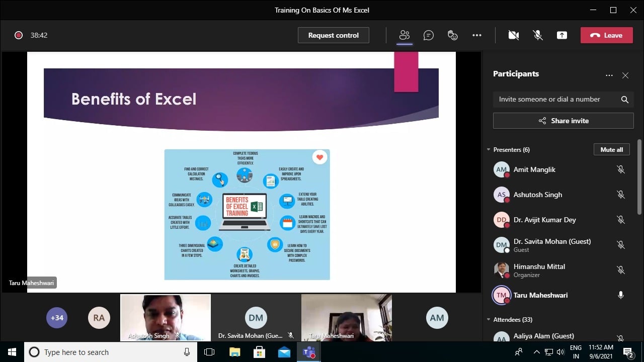Unmute the microphone in the toolbar
Viewport: 644px width, 362px height.
[x=538, y=35]
